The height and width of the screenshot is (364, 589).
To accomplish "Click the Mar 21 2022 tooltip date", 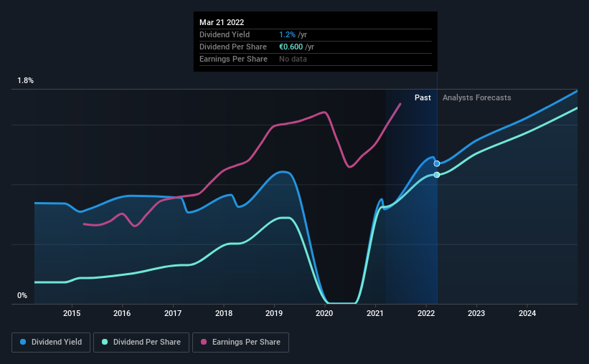I will pyautogui.click(x=222, y=22).
